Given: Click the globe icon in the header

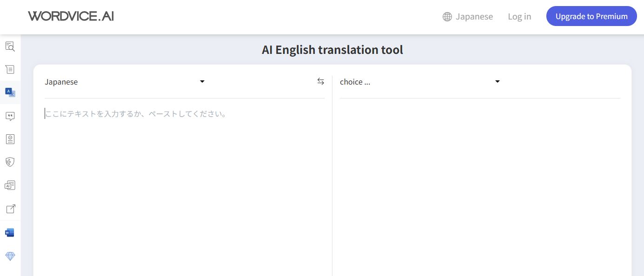Looking at the screenshot, I should coord(447,17).
